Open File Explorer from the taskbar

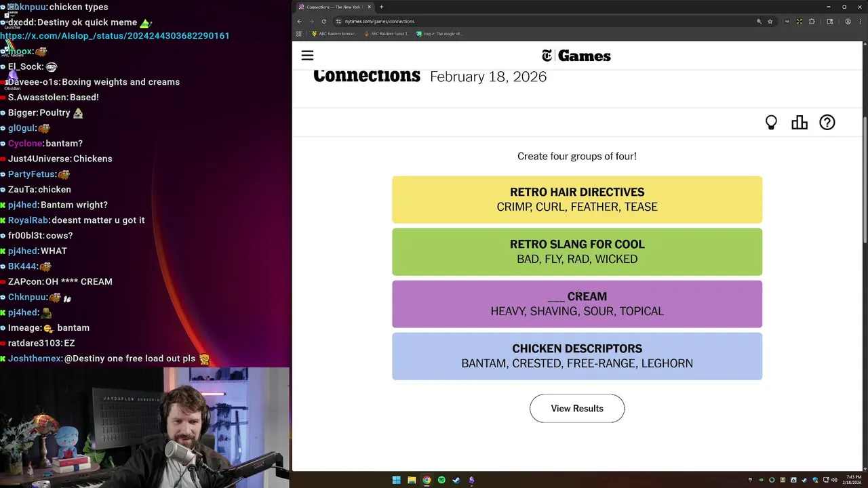[x=412, y=480]
